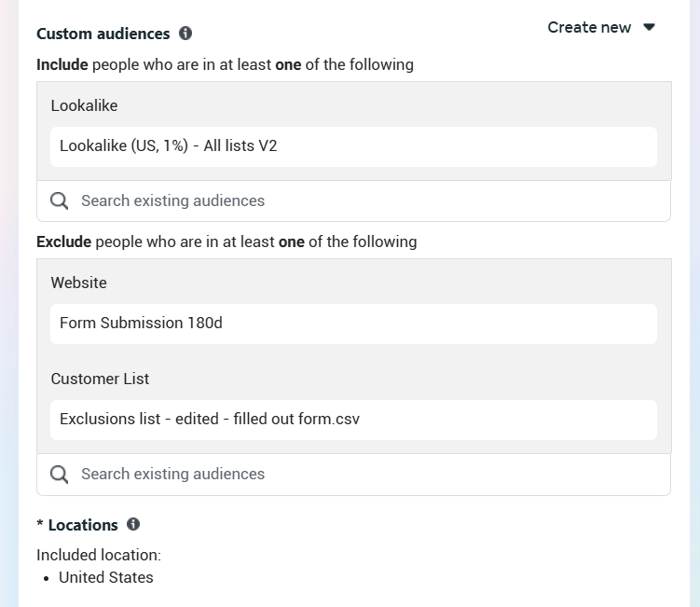Click the Exclude search magnifier icon
This screenshot has height=607, width=700.
point(59,475)
